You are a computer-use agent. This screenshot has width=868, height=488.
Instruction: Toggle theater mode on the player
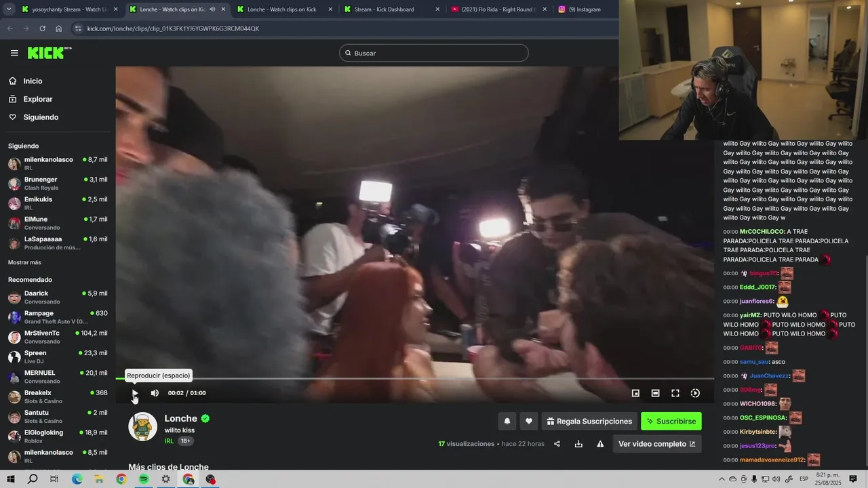point(655,393)
